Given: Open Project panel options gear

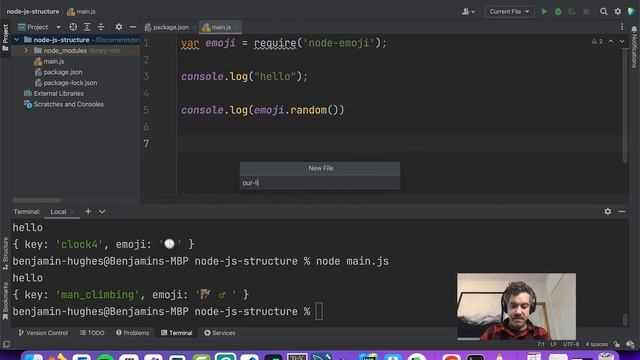Looking at the screenshot, I should (119, 27).
